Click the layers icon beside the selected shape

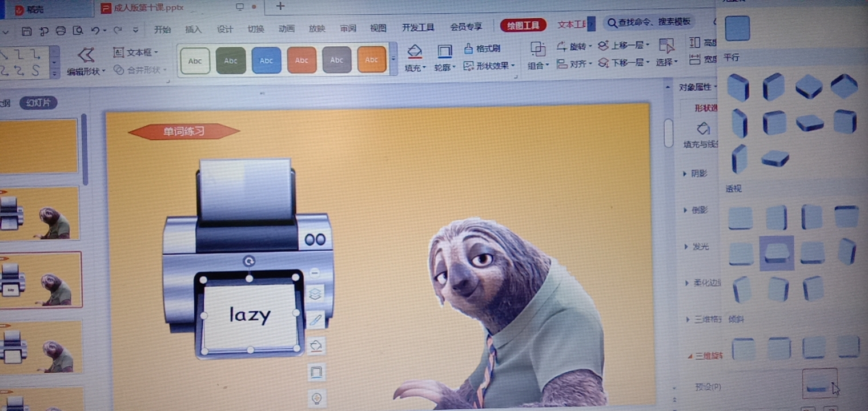coord(315,294)
